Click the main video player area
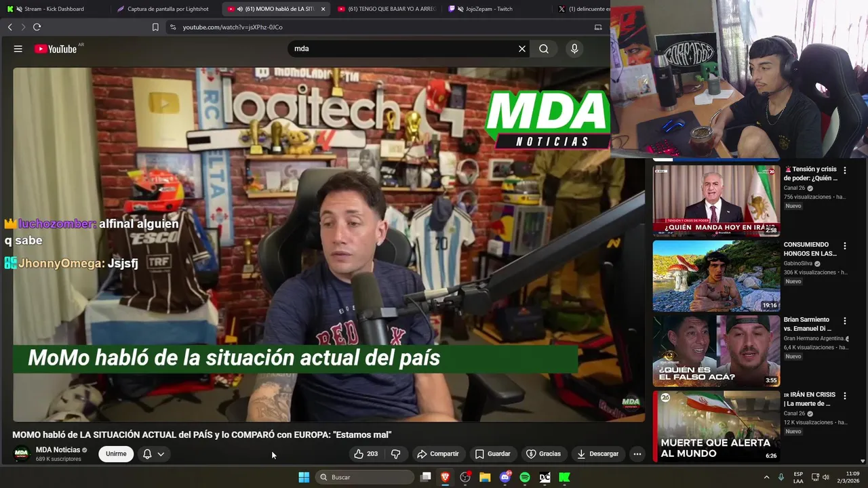The width and height of the screenshot is (868, 488). point(328,244)
